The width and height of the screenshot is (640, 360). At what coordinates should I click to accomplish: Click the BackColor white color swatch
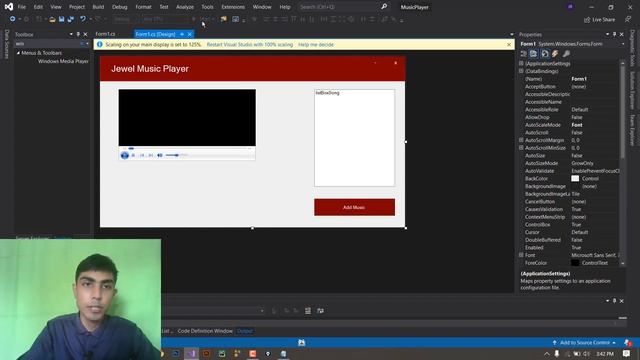click(x=575, y=178)
